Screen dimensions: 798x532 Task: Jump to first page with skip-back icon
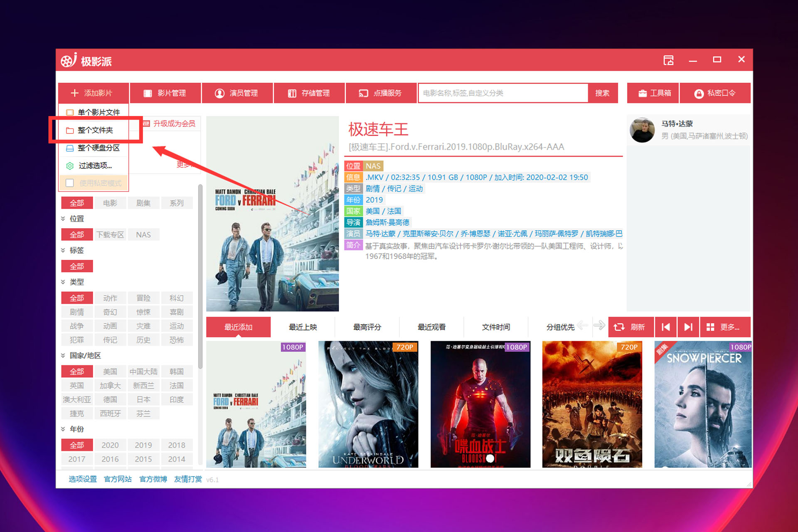(666, 327)
